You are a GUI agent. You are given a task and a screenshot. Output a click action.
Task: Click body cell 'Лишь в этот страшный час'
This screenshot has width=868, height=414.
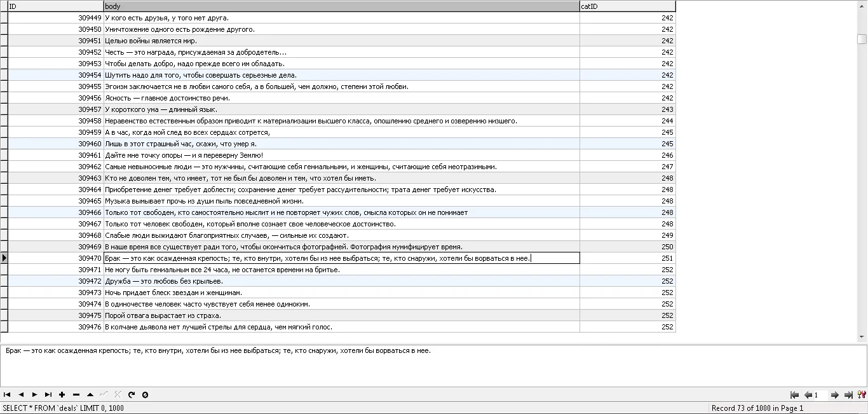pyautogui.click(x=342, y=144)
